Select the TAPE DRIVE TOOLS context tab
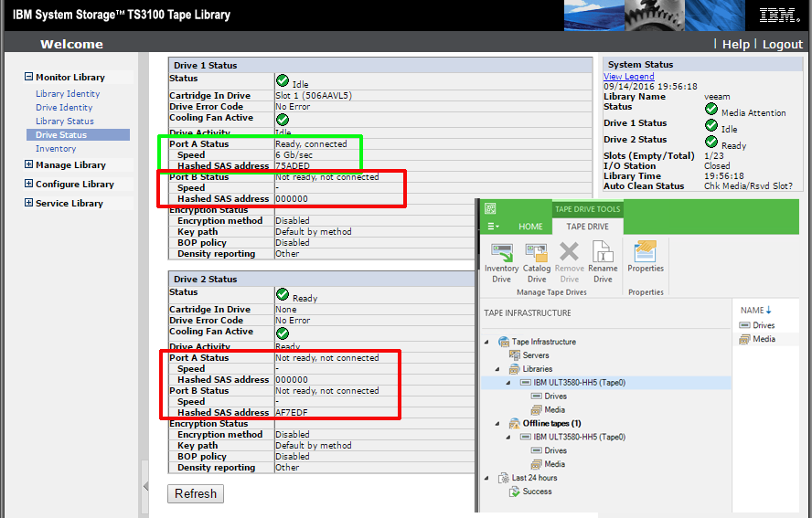The width and height of the screenshot is (812, 518). coord(587,209)
